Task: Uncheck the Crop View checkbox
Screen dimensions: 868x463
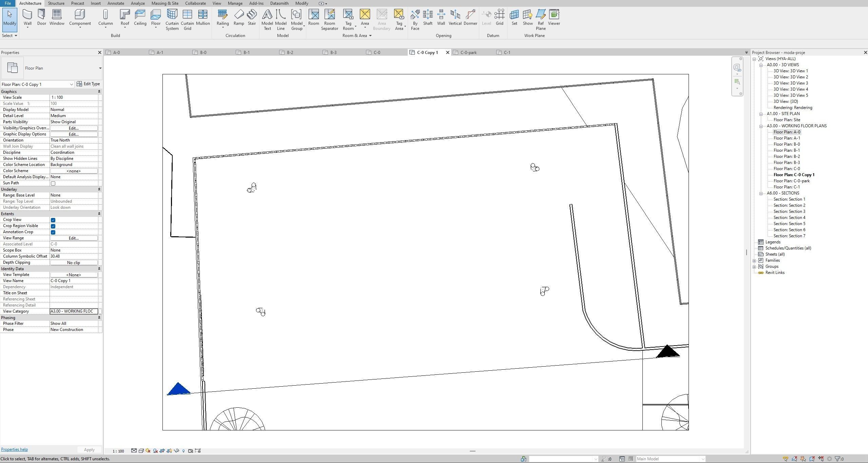Action: [53, 220]
